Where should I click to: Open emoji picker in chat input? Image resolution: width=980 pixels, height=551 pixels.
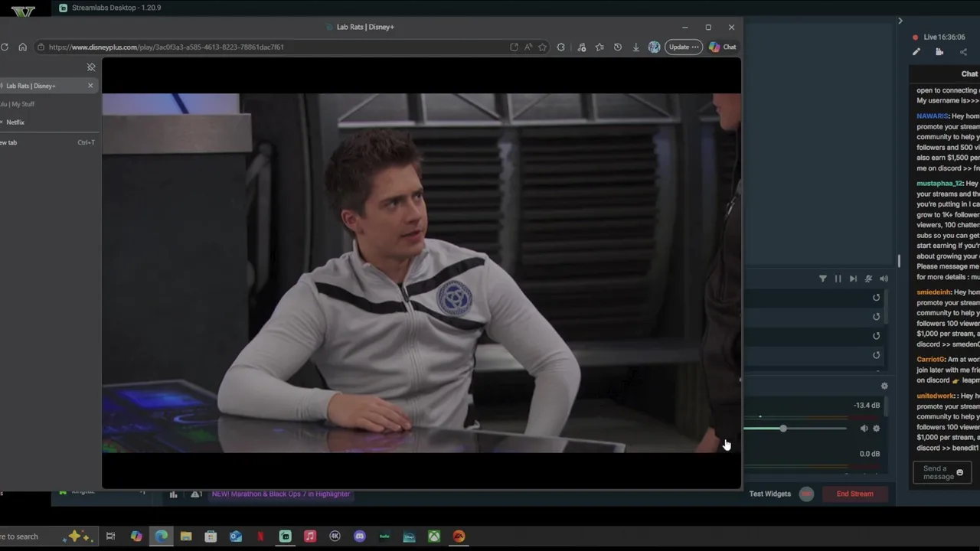(x=959, y=473)
